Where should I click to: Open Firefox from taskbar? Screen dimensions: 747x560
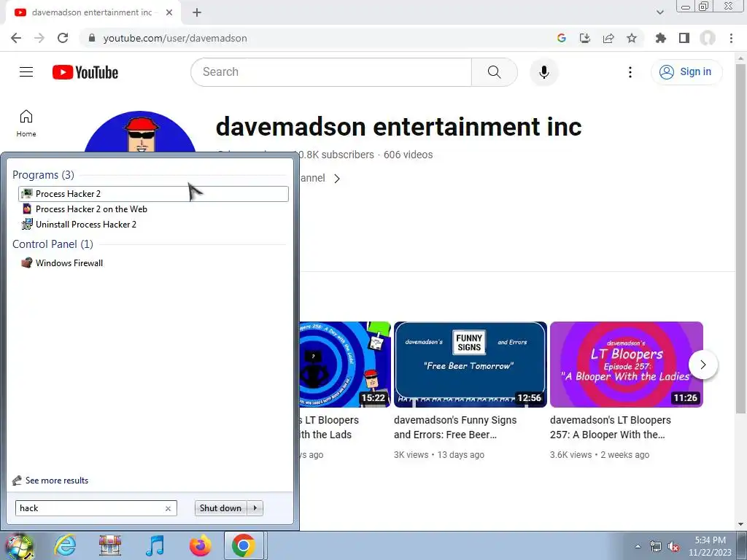point(200,545)
